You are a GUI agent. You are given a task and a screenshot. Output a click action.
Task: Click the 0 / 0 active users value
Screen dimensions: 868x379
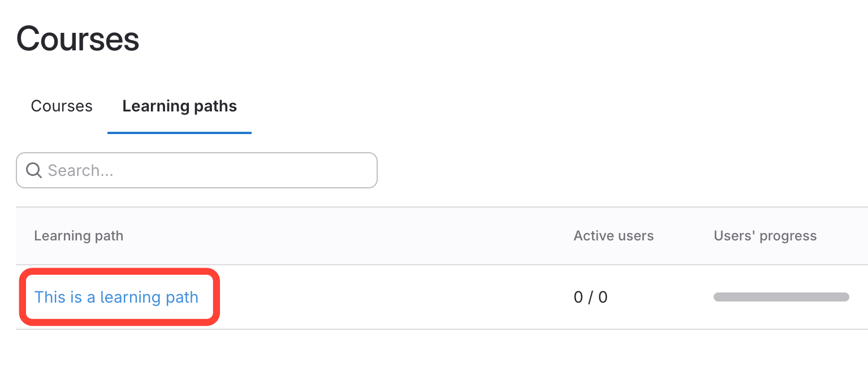590,297
